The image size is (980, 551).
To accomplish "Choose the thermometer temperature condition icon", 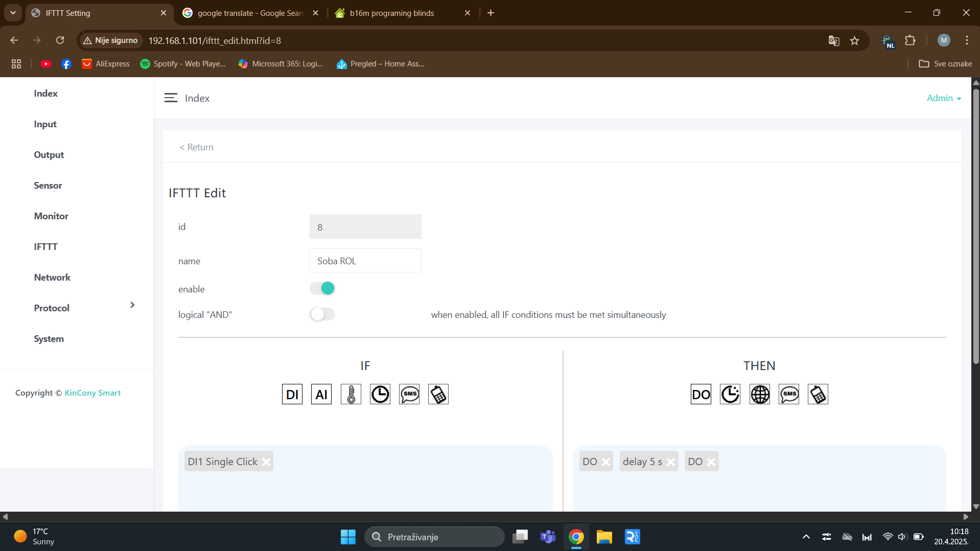I will pos(351,394).
